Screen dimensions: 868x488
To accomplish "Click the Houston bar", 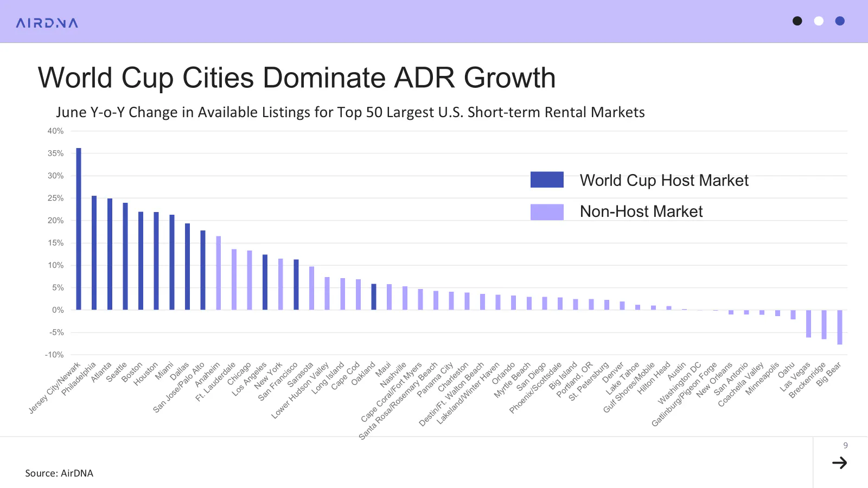I will 156,261.
